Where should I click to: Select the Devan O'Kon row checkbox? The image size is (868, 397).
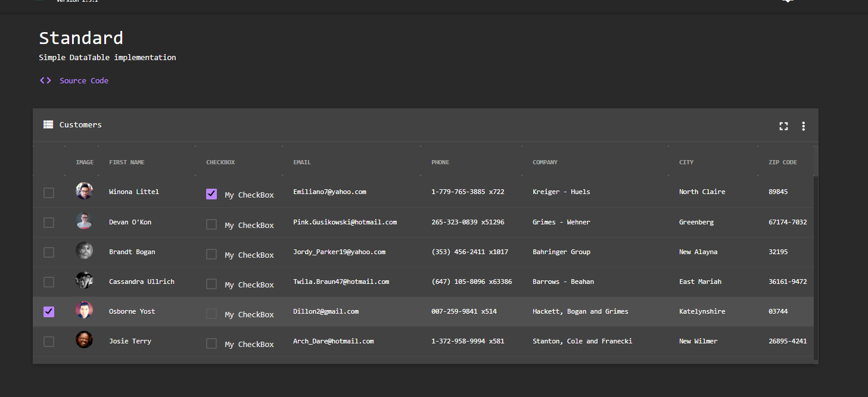[x=49, y=223]
